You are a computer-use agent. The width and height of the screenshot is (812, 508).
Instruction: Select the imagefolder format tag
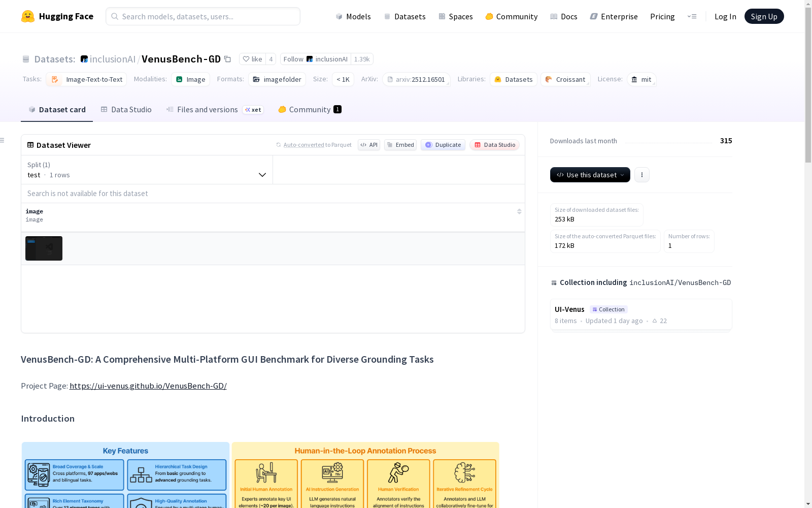tap(277, 79)
